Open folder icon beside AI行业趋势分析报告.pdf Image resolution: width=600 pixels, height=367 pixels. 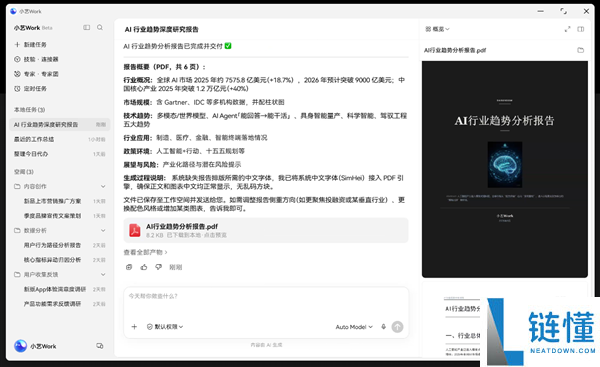[x=581, y=50]
